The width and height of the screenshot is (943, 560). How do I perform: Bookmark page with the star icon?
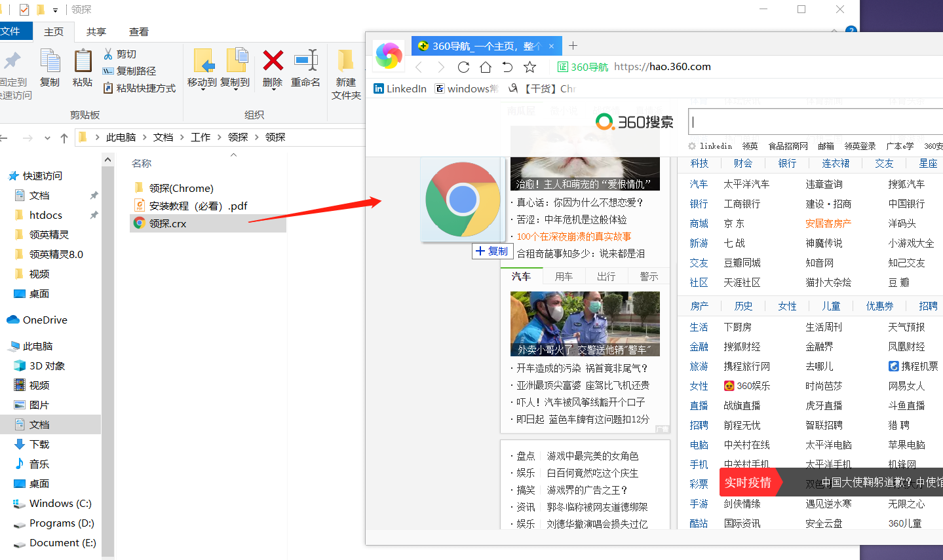(529, 67)
